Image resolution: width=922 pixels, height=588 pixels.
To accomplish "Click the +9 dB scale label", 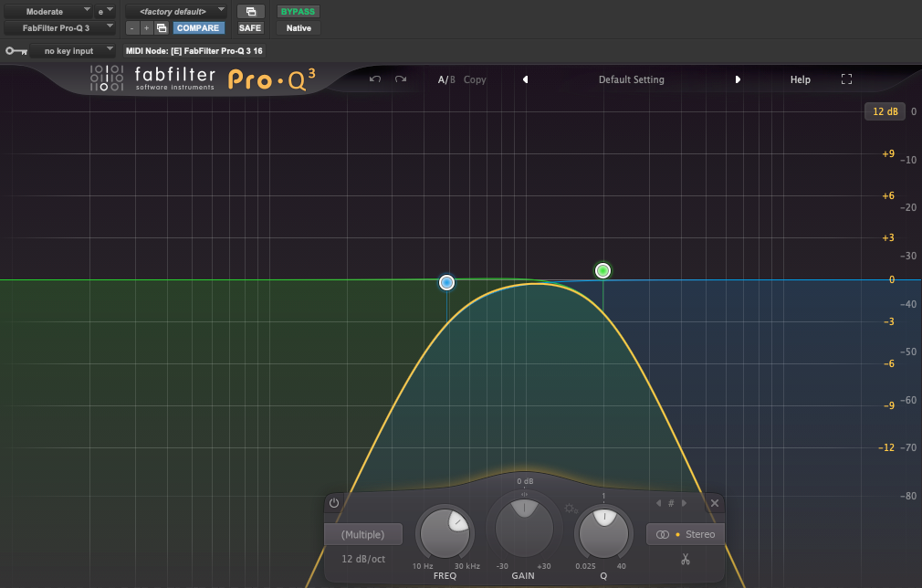I will click(888, 154).
